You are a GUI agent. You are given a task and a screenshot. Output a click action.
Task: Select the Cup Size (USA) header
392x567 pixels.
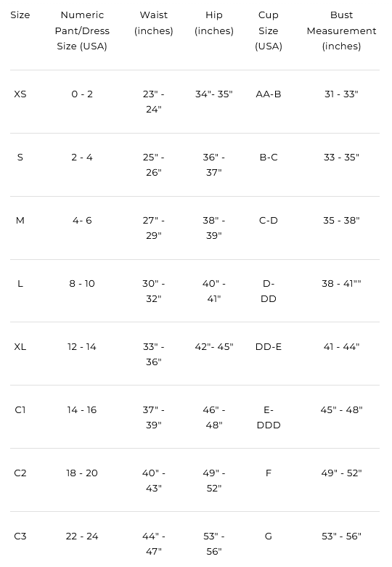(x=269, y=30)
